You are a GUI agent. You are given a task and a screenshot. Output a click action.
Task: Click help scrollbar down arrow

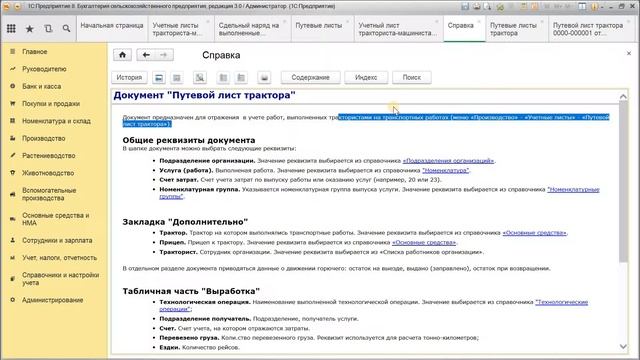(x=623, y=347)
